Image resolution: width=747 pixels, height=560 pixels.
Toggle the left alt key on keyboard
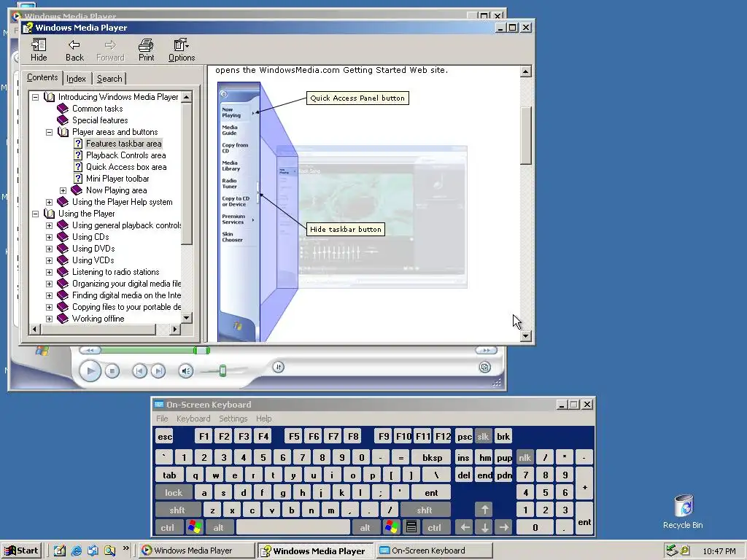(219, 527)
